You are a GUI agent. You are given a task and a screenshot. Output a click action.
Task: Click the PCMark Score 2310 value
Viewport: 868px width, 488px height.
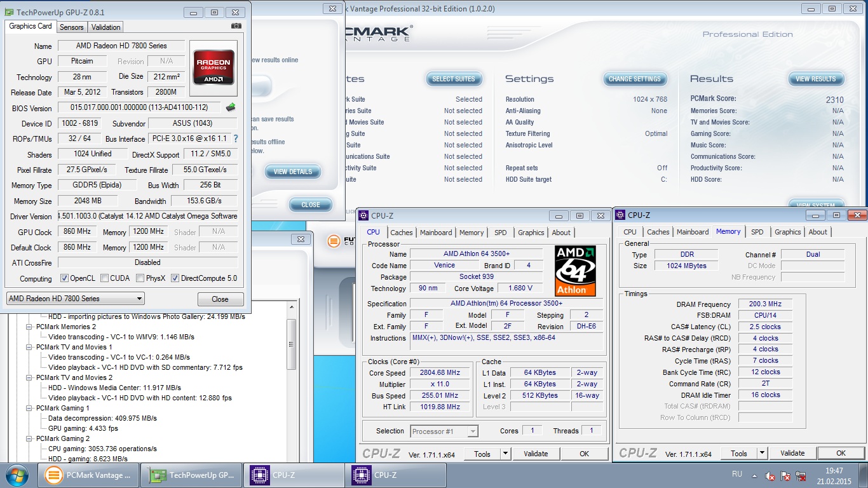coord(835,100)
